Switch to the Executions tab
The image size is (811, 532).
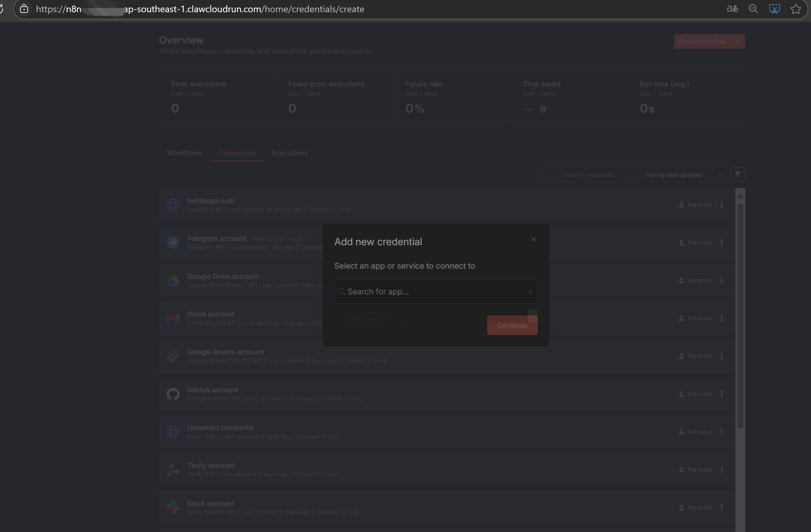(289, 153)
